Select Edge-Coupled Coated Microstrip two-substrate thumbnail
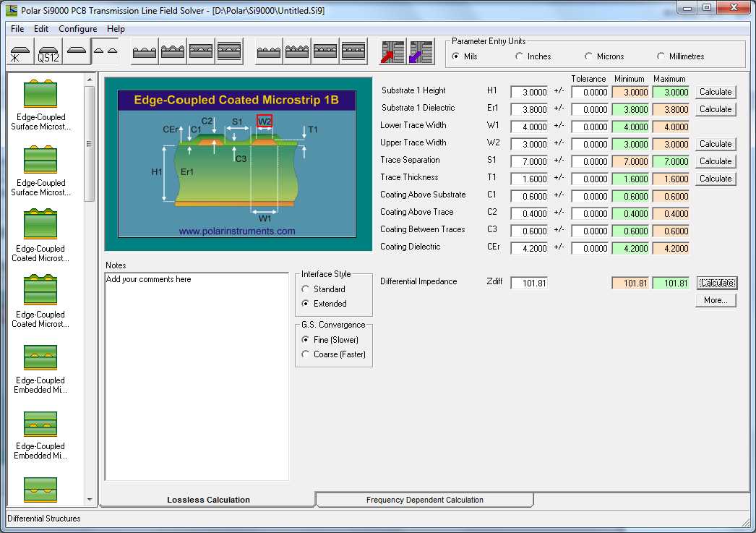756x533 pixels. point(40,289)
